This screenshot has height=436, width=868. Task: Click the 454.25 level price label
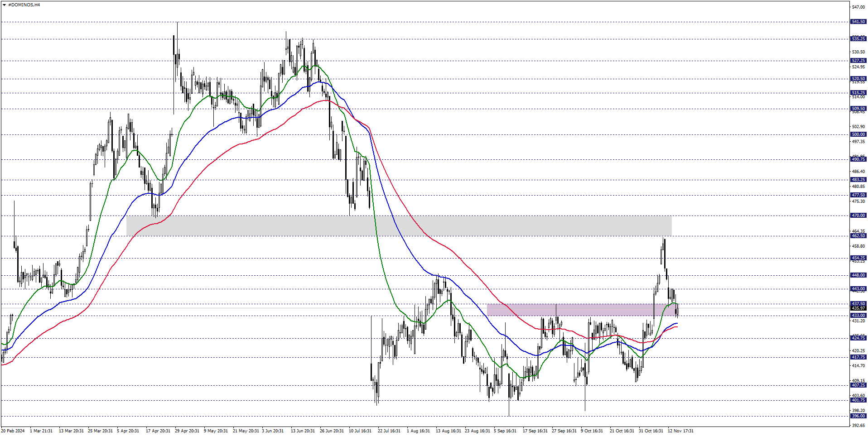pyautogui.click(x=858, y=258)
